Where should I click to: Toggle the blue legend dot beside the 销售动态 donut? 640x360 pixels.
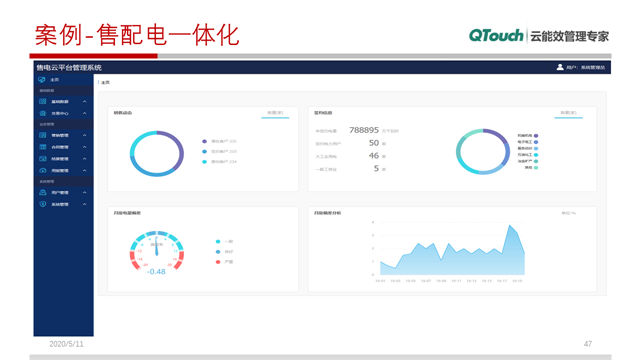[x=204, y=151]
